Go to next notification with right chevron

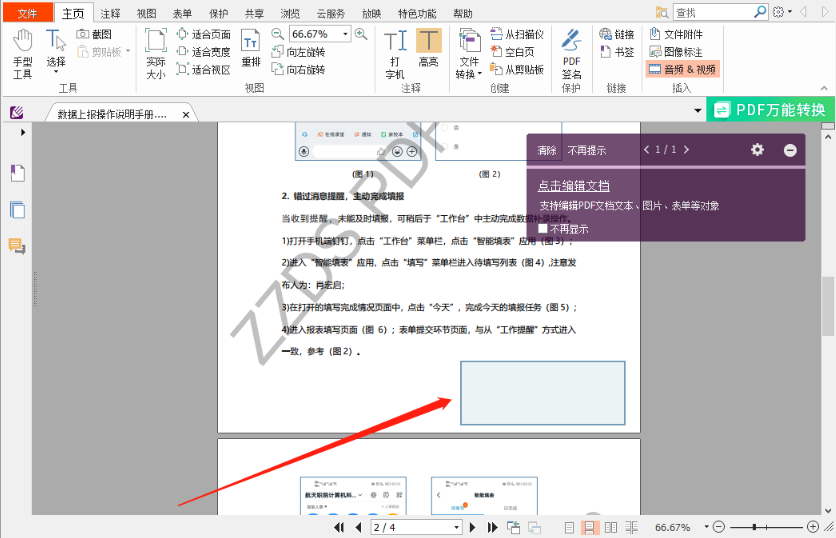click(686, 150)
